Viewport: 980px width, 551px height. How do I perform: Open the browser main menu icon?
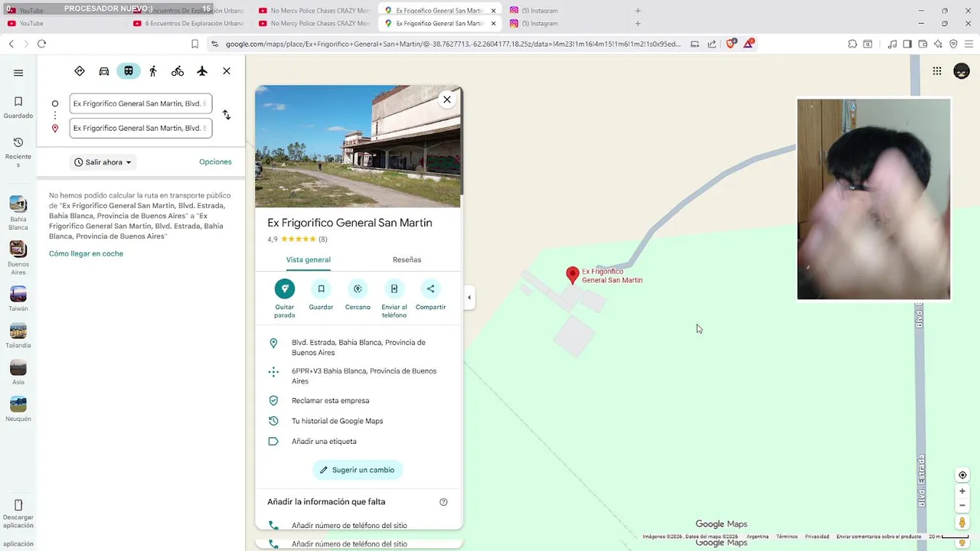pyautogui.click(x=968, y=44)
